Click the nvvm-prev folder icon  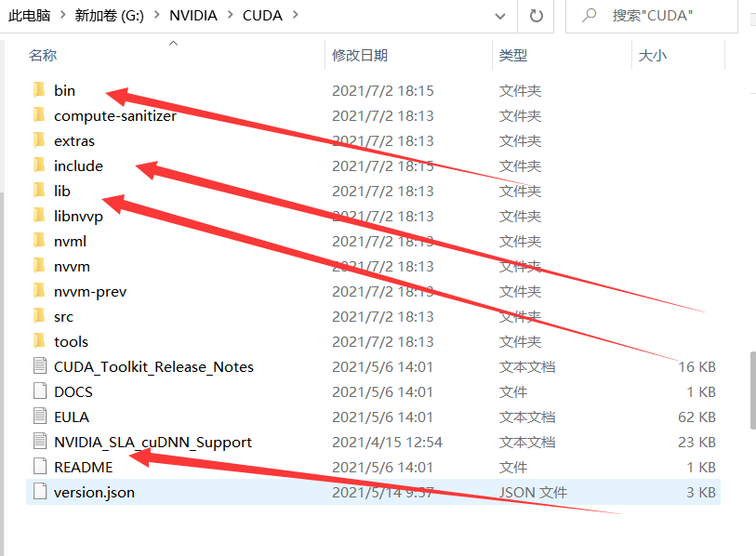click(40, 290)
